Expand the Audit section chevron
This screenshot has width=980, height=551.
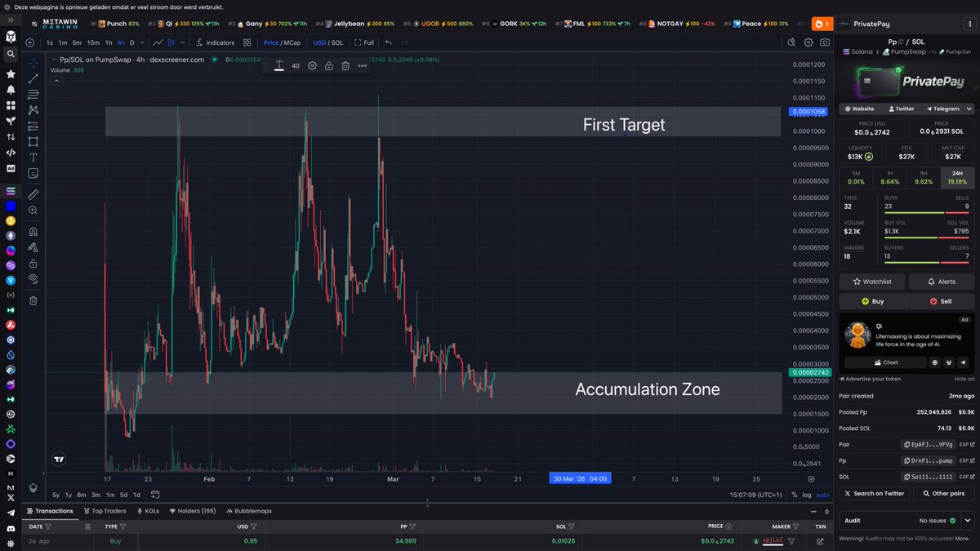coord(968,520)
